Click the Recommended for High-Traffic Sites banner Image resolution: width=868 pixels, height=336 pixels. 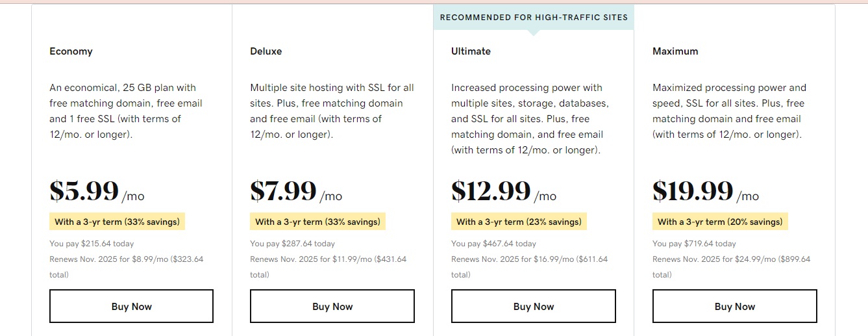point(533,18)
